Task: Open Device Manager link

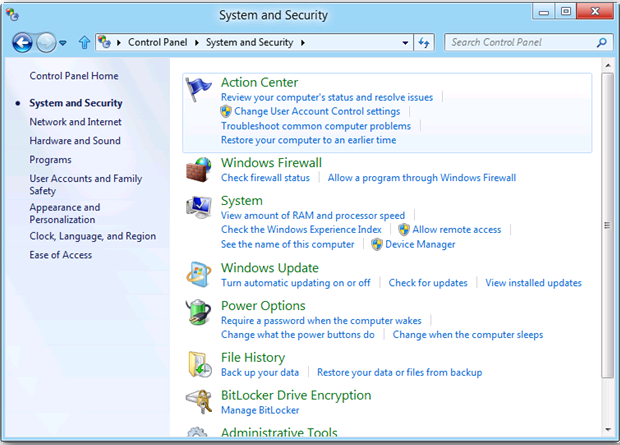Action: pos(420,244)
